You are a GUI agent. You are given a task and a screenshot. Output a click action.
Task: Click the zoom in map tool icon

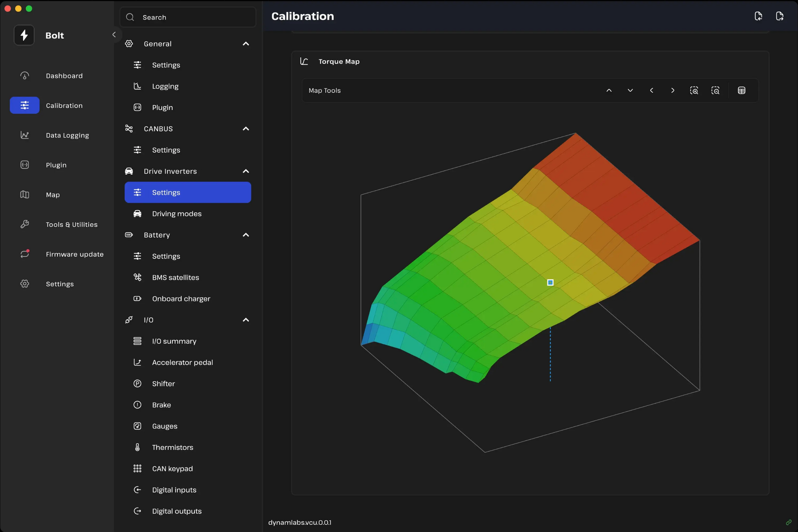point(694,90)
